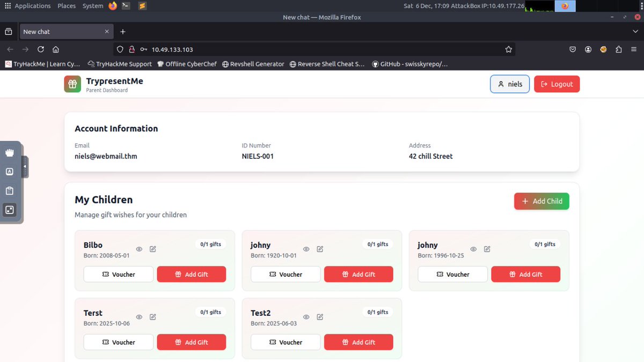644x362 pixels.
Task: Select the hand tool in side panel
Action: (9, 152)
